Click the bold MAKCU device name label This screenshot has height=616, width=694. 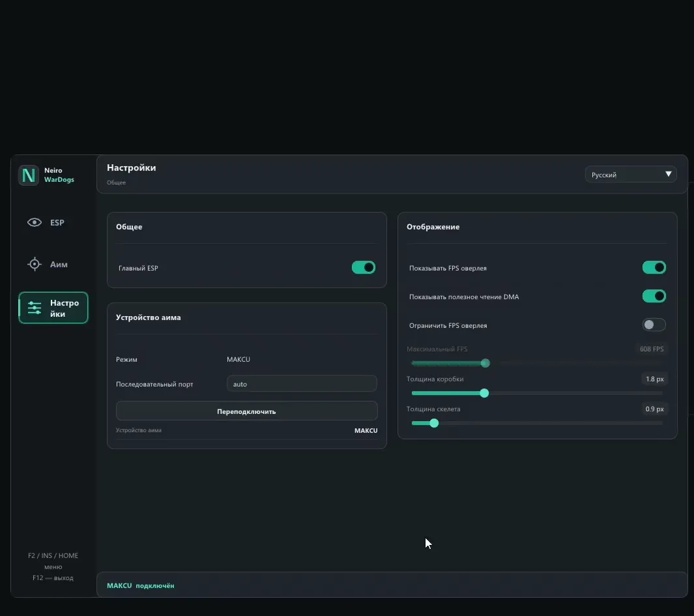point(366,430)
